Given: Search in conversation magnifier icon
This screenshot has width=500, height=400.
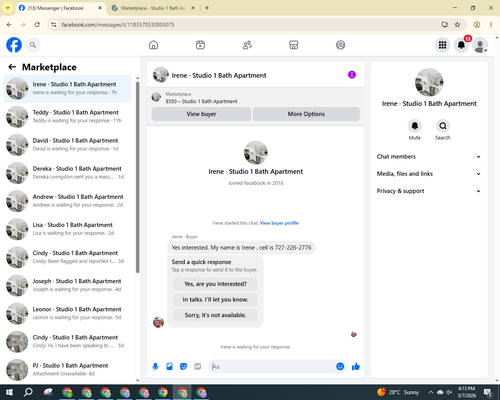Looking at the screenshot, I should [x=443, y=126].
